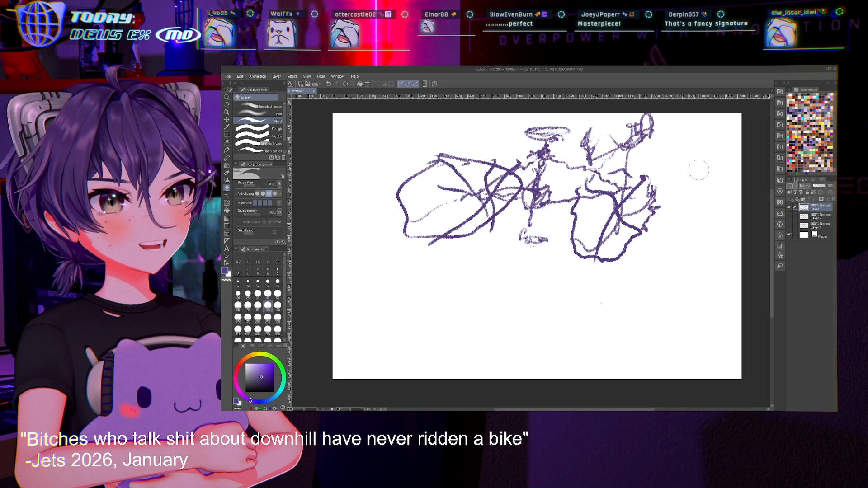Select the Fill bucket tool

tap(226, 211)
